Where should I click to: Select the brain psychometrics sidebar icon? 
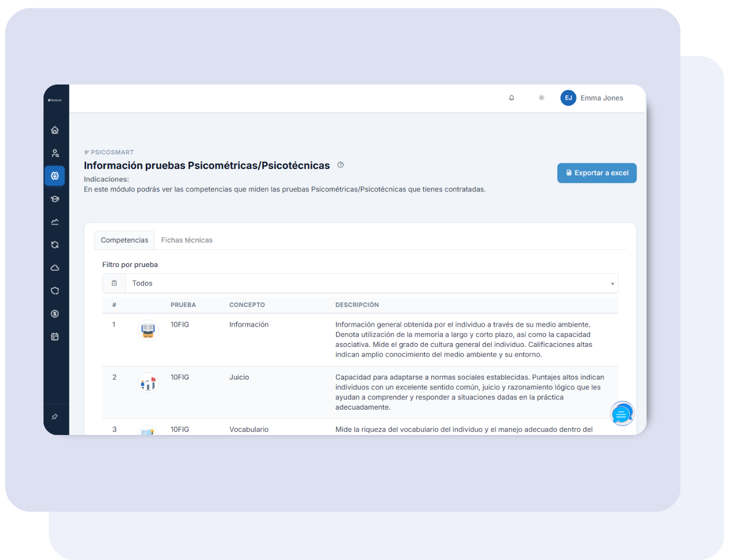[55, 176]
